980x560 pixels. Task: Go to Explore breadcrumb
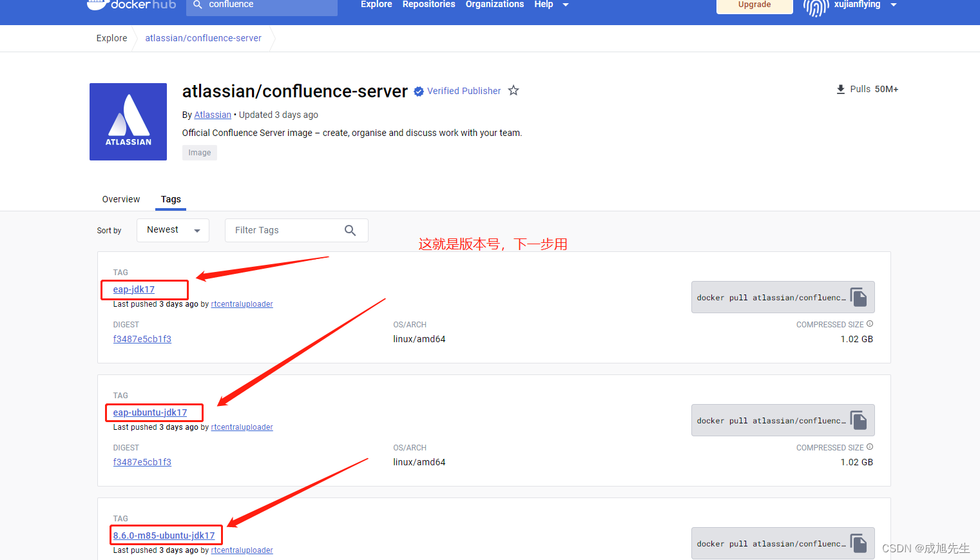pos(112,38)
